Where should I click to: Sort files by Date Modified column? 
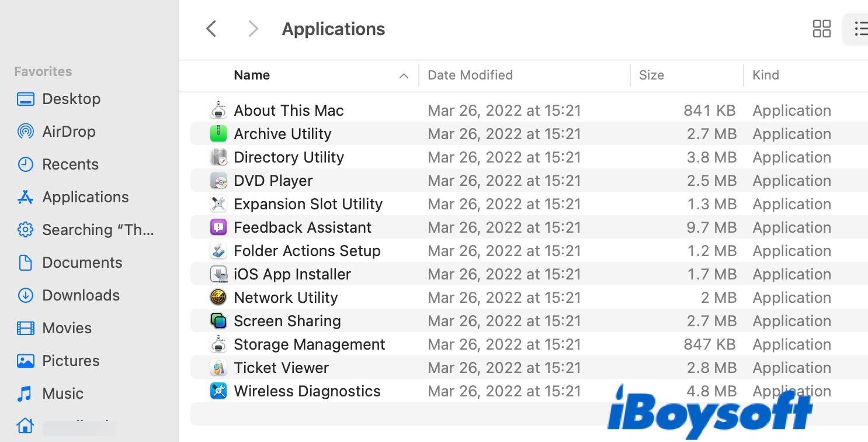tap(470, 75)
